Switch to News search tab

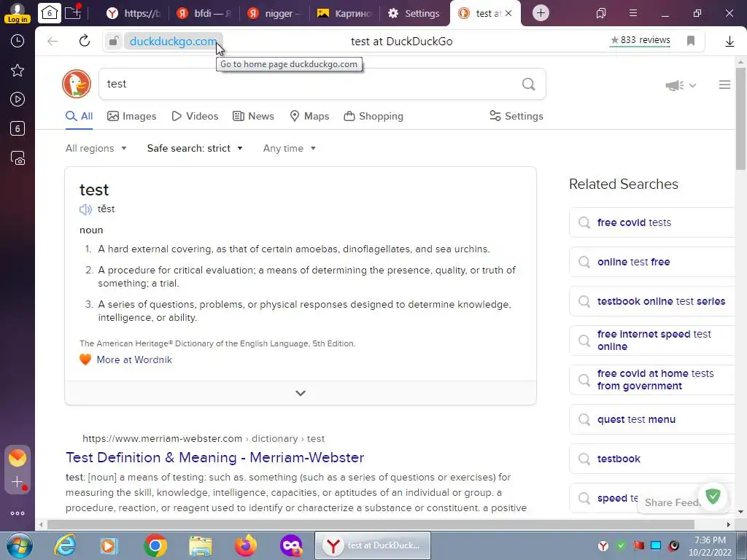(x=253, y=116)
